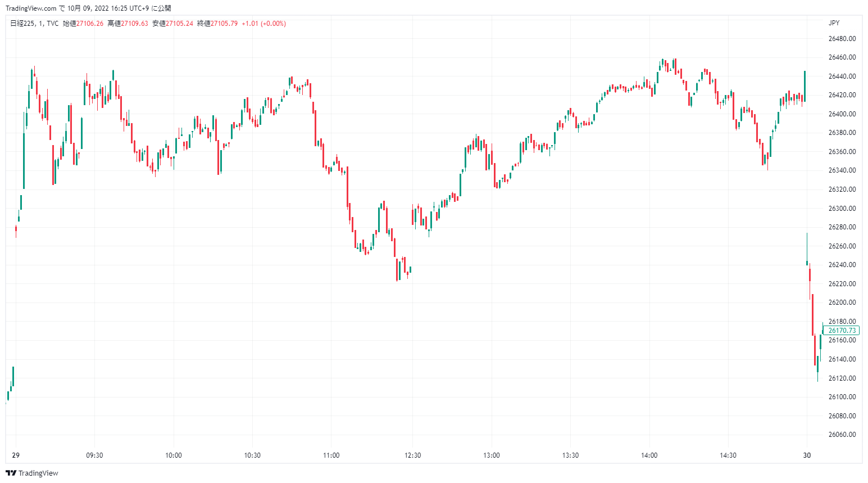Click the 12:30 time axis label
The width and height of the screenshot is (868, 483).
click(x=412, y=455)
